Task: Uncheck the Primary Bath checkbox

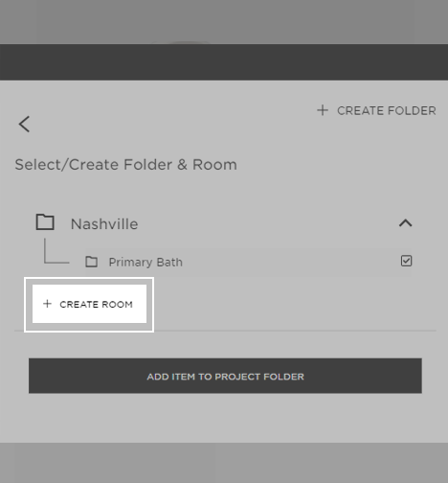Action: tap(406, 261)
